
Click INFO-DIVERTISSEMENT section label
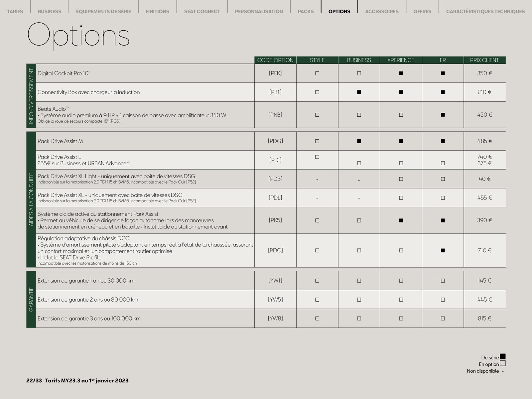click(x=31, y=96)
